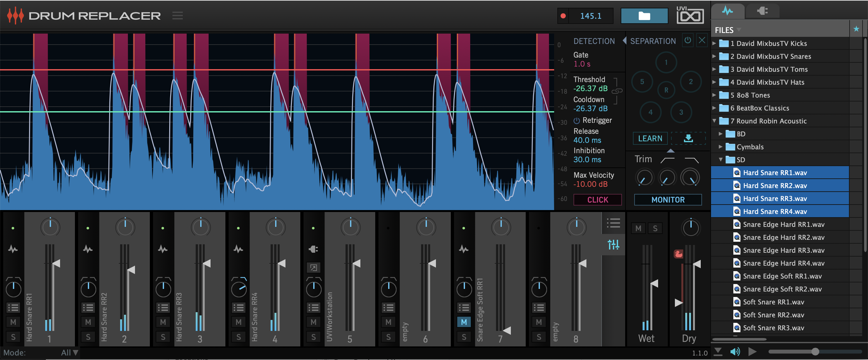
Task: Switch to the plugin tab
Action: coord(762,11)
